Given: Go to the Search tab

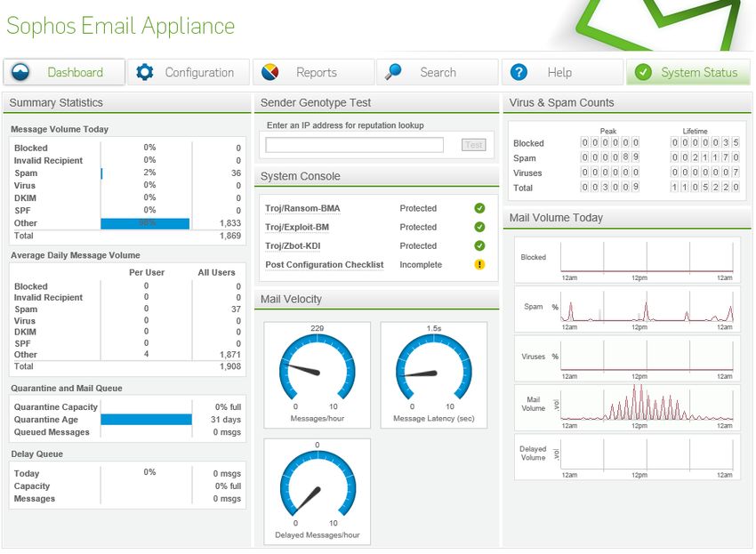Looking at the screenshot, I should tap(438, 72).
